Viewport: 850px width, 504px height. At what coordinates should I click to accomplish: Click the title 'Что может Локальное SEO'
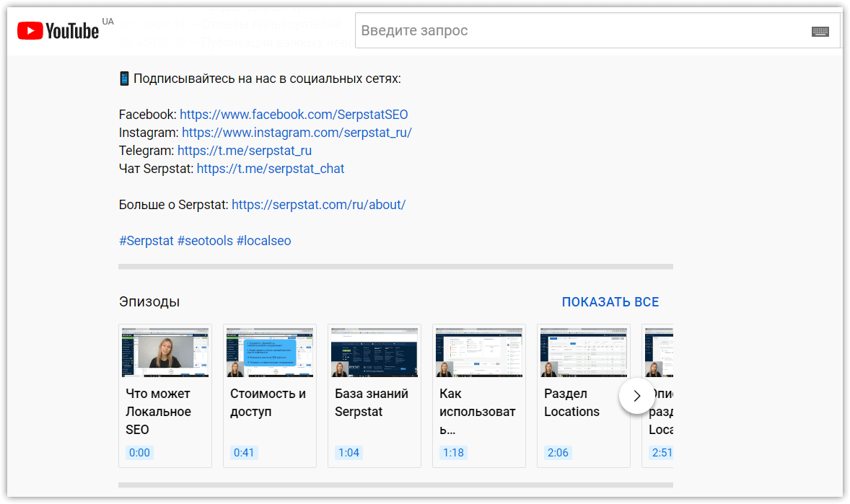coord(158,411)
